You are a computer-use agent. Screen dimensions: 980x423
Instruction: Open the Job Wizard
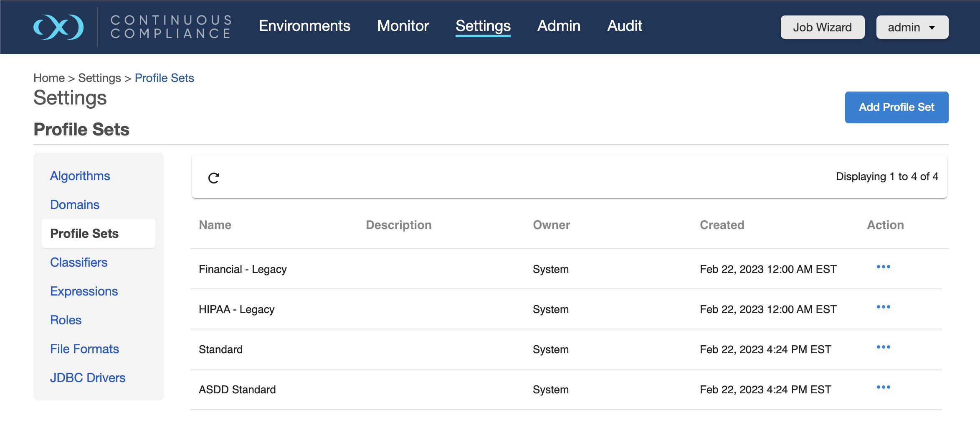coord(822,27)
